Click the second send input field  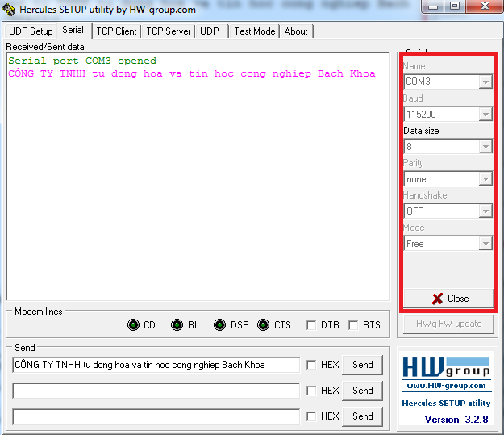[156, 391]
